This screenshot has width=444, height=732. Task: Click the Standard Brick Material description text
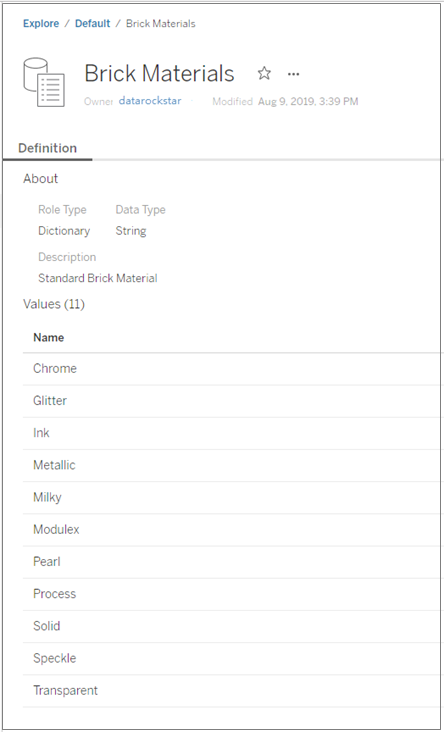pyautogui.click(x=98, y=278)
